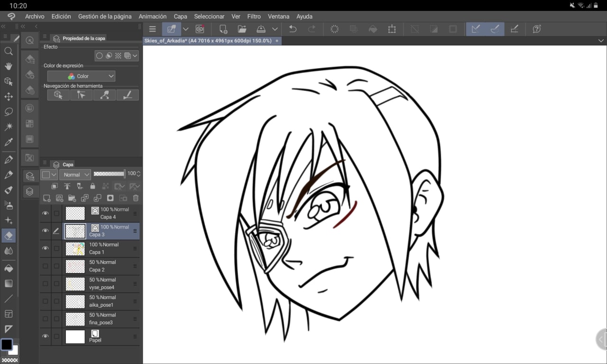Viewport: 607px width, 364px height.
Task: Select the Decoration sparkle tool
Action: [9, 220]
